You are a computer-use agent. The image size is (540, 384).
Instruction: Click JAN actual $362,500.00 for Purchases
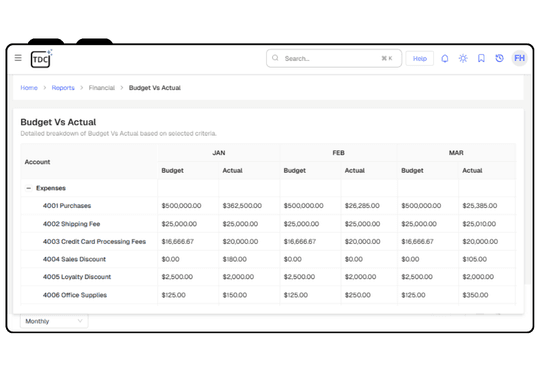pos(242,206)
